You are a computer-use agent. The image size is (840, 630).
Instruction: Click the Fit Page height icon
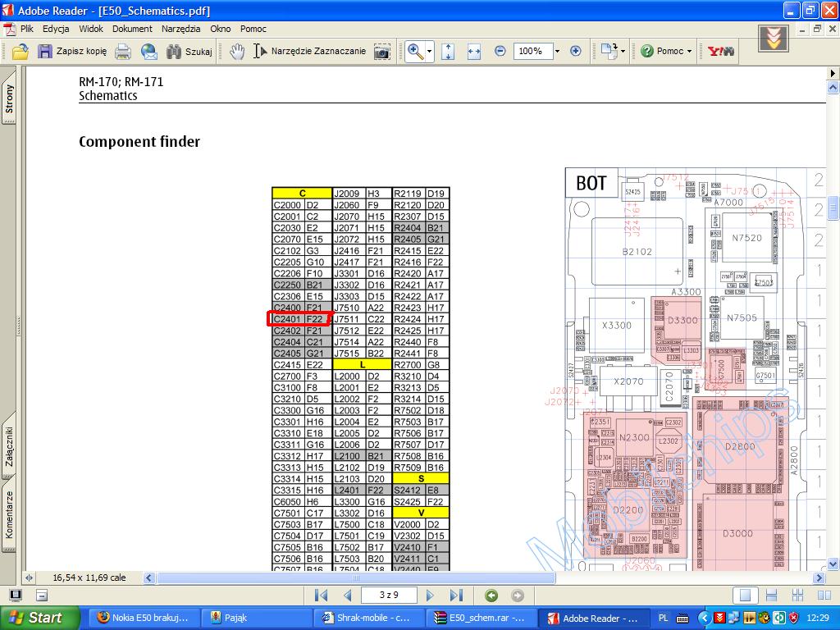tap(448, 52)
